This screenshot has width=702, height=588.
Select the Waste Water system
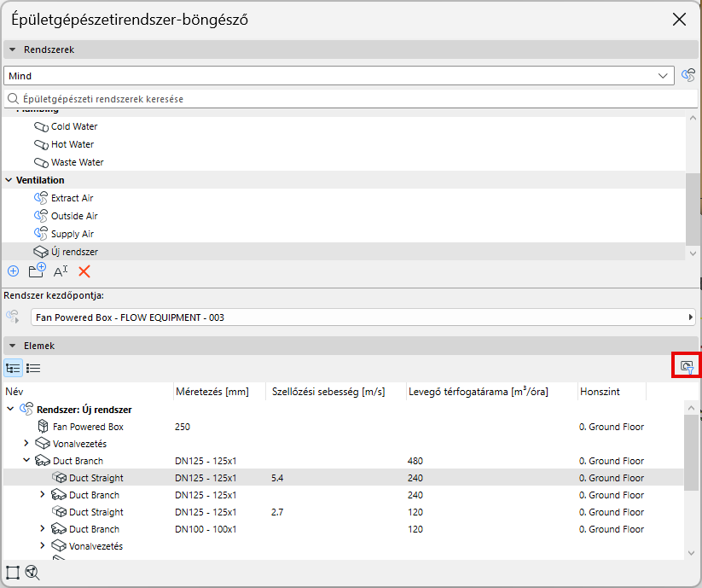[344, 162]
